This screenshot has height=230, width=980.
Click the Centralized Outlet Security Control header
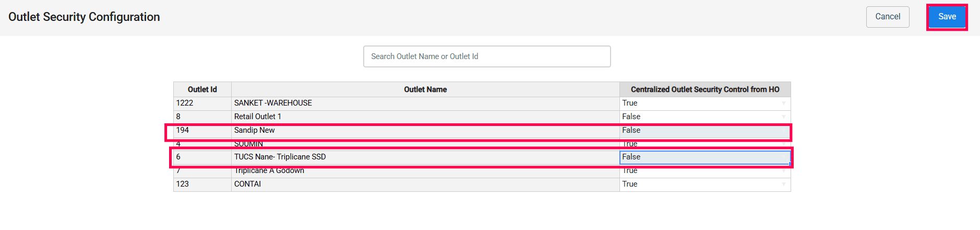[704, 90]
